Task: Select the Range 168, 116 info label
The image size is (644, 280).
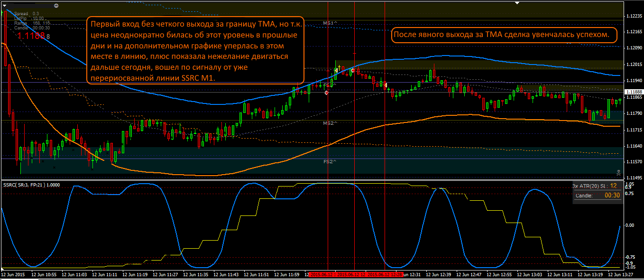Action: tap(32, 23)
